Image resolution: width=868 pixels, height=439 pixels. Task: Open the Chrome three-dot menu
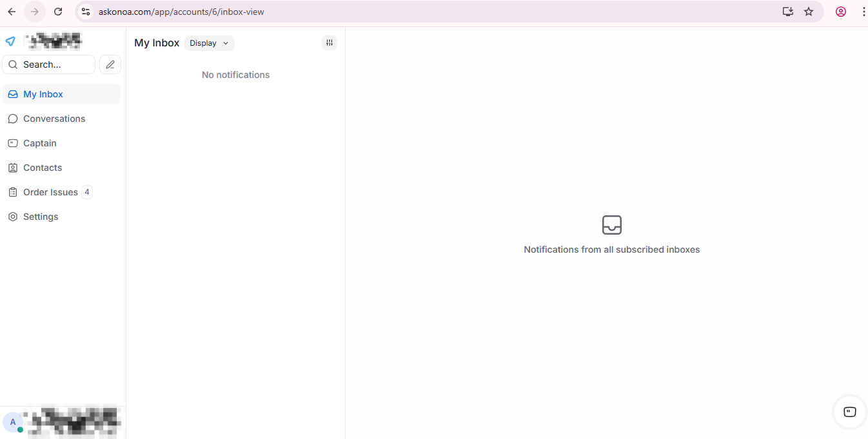coord(863,12)
